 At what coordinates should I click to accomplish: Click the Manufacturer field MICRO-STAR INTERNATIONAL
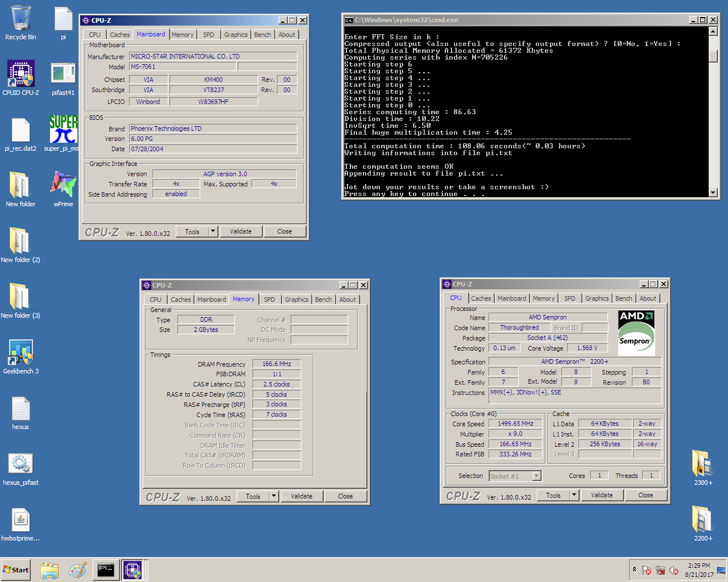(x=213, y=56)
